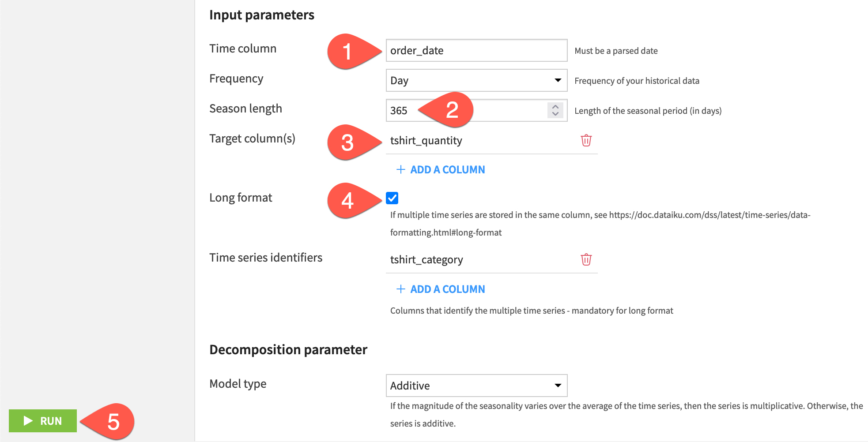Select the Input parameters section heading
868x442 pixels.
click(x=262, y=15)
